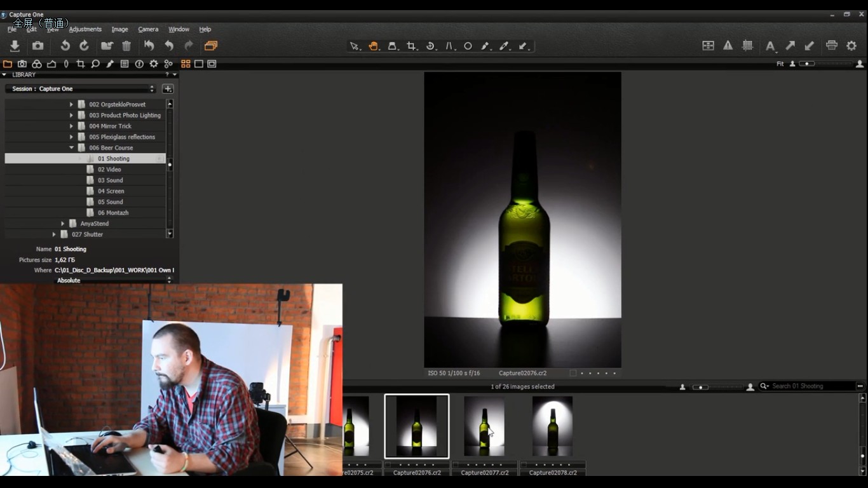This screenshot has width=868, height=488.
Task: Open the Image menu
Action: pos(120,29)
